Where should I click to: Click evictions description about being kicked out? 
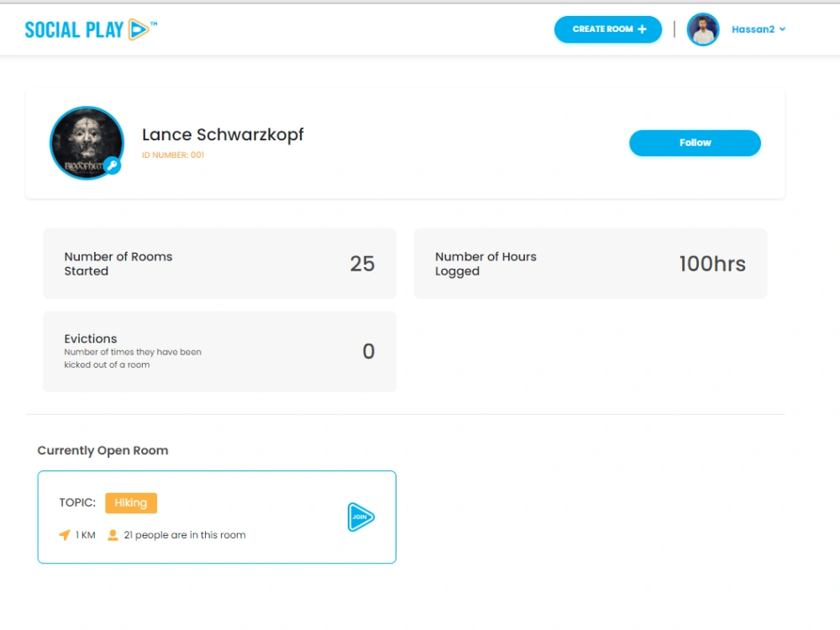coord(133,359)
